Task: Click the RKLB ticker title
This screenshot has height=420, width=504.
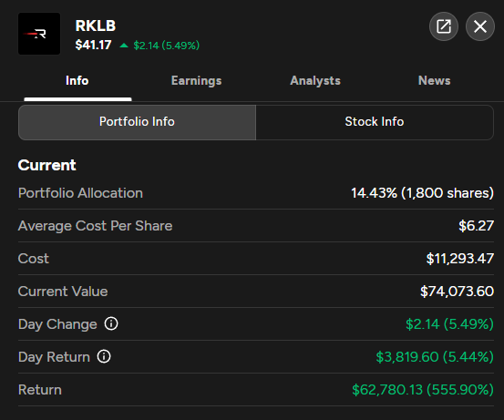Action: 96,26
